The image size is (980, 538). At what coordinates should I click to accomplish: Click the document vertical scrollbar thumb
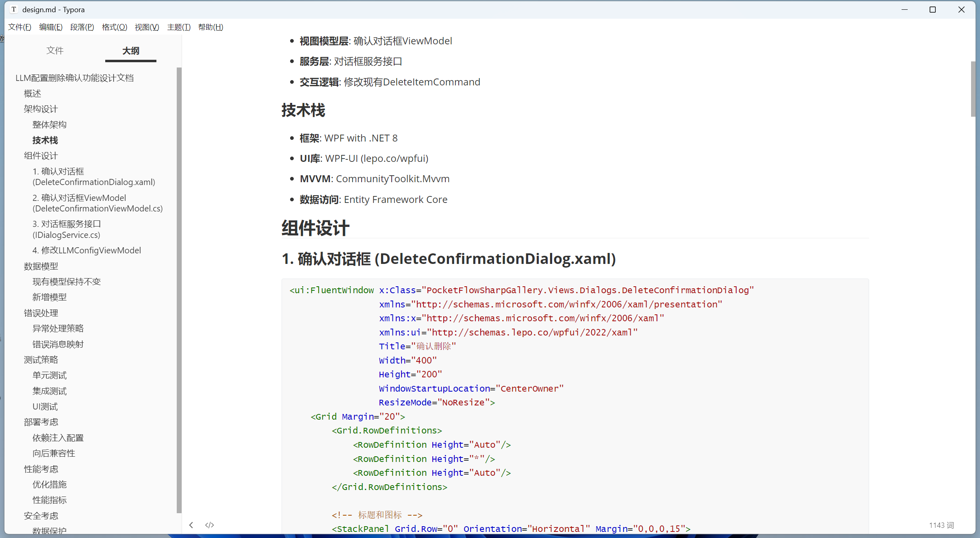[973, 89]
